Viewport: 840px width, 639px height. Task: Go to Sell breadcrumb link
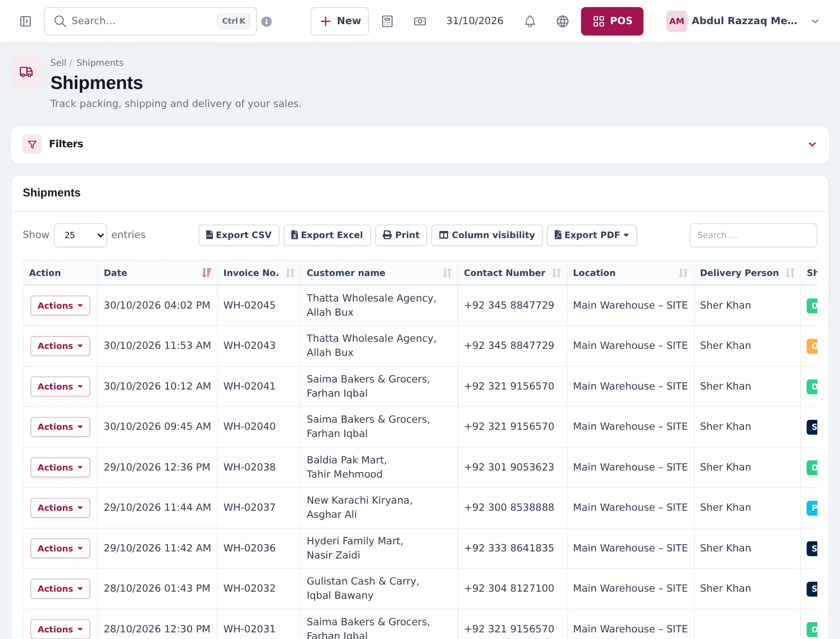[58, 63]
